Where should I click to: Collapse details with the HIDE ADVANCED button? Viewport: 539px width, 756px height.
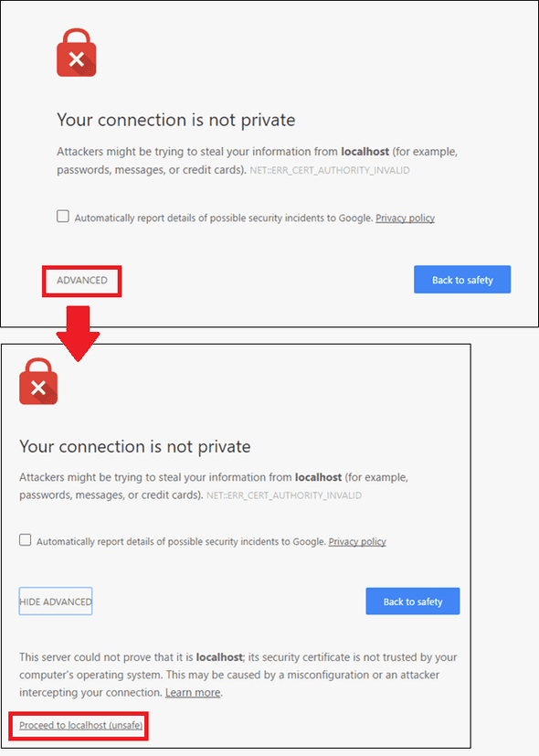[x=55, y=601]
